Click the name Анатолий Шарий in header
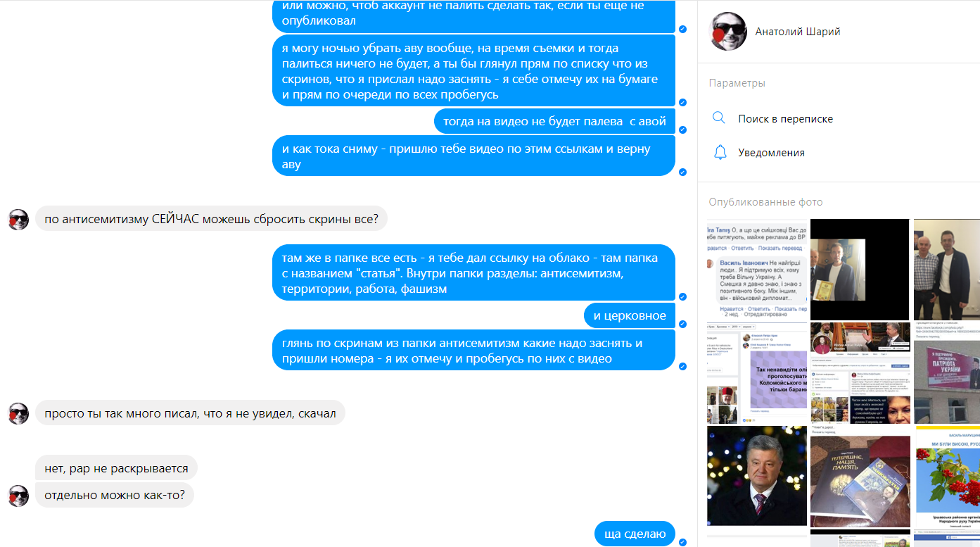The width and height of the screenshot is (980, 547). (797, 32)
